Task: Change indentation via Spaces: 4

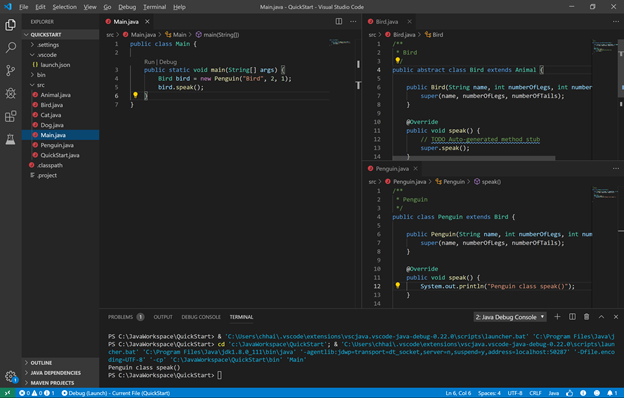Action: click(489, 393)
